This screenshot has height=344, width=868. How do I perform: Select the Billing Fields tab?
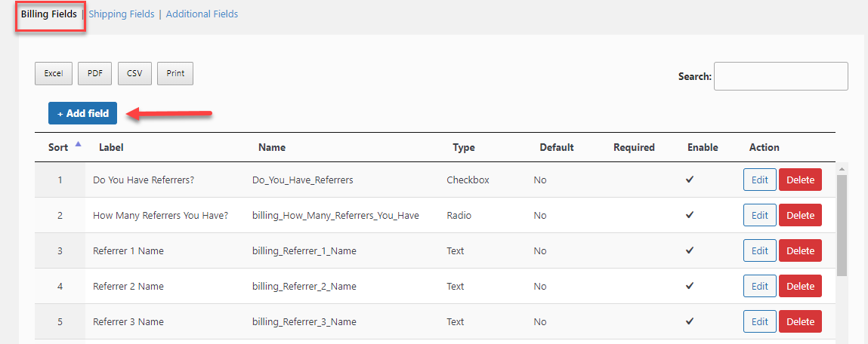pyautogui.click(x=48, y=14)
